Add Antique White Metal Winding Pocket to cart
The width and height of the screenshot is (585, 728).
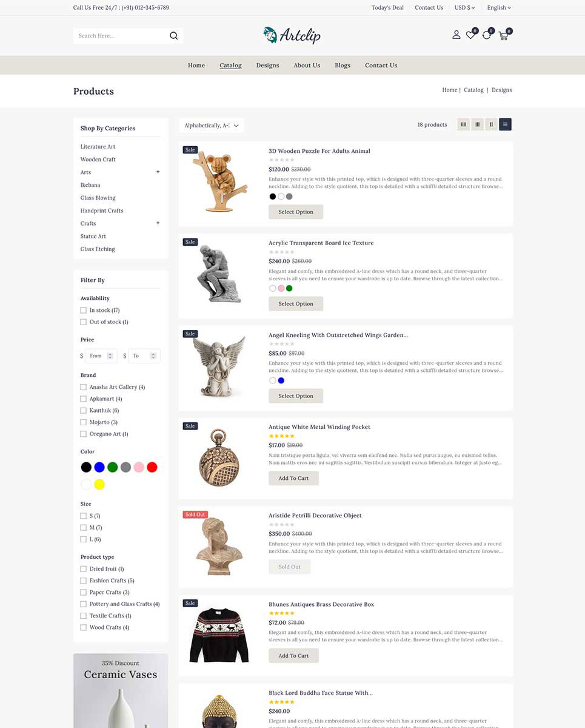pos(293,478)
